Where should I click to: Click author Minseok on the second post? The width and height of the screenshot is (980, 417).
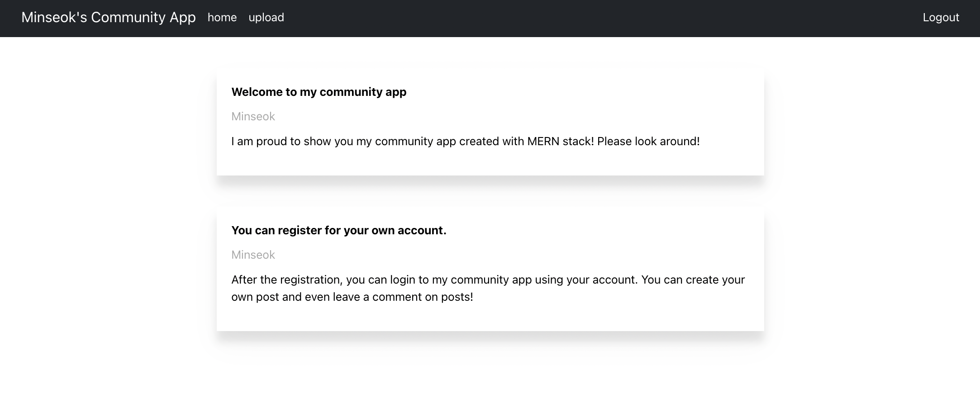click(253, 255)
